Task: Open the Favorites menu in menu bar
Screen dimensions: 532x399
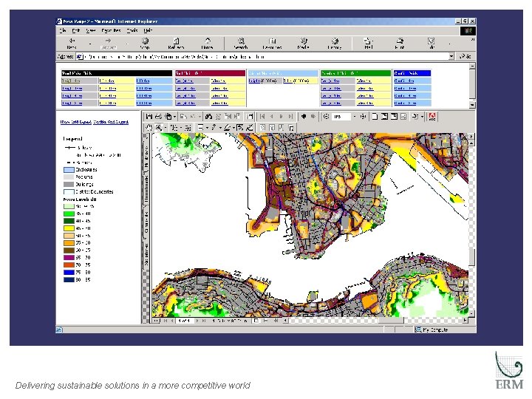Action: pos(111,30)
